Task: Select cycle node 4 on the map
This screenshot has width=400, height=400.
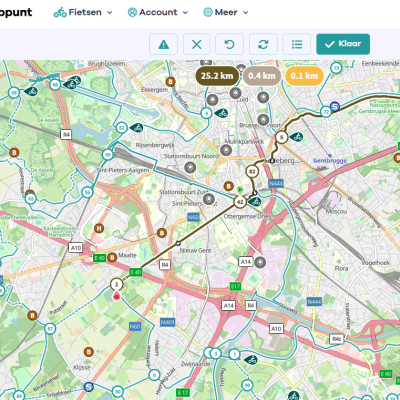Action: [206, 113]
